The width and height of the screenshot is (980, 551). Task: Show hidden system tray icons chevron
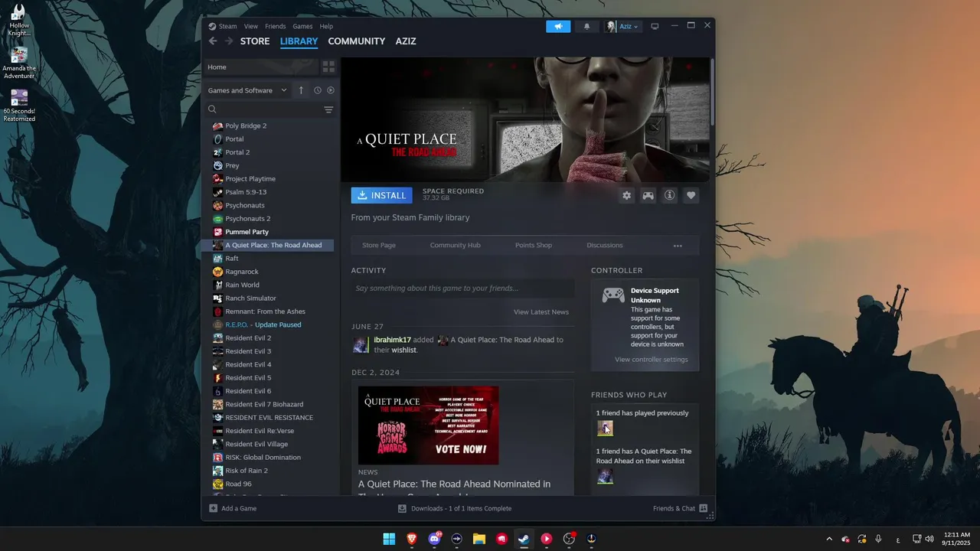(x=829, y=539)
